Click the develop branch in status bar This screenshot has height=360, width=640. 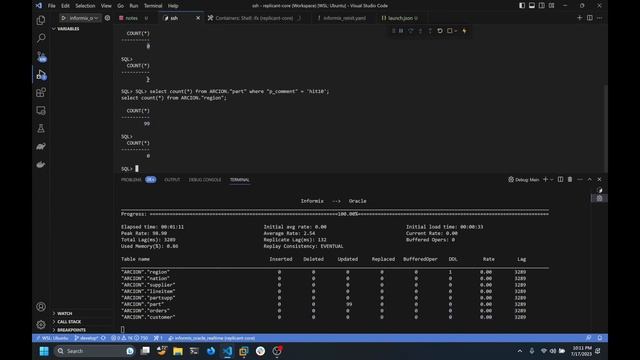(86, 338)
